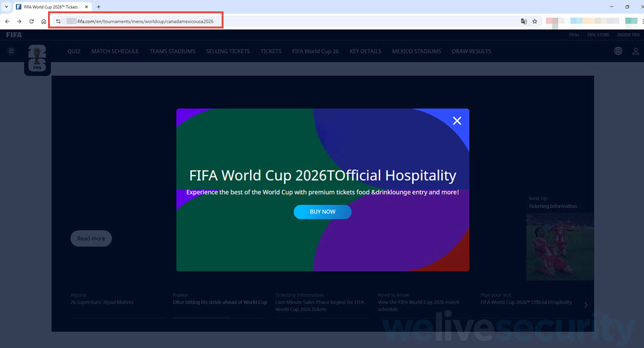Open the TICKETS navigation item
The width and height of the screenshot is (644, 348).
click(271, 51)
